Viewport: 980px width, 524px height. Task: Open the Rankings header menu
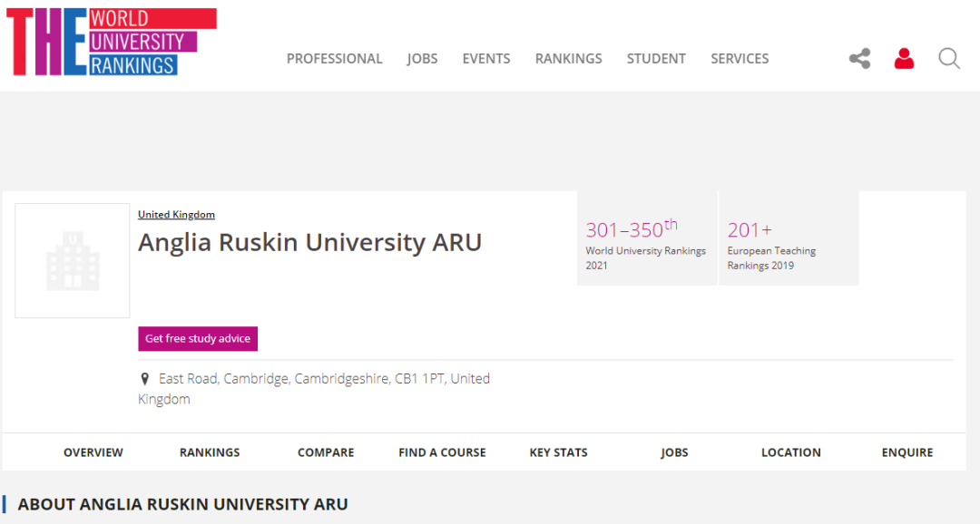[x=568, y=59]
